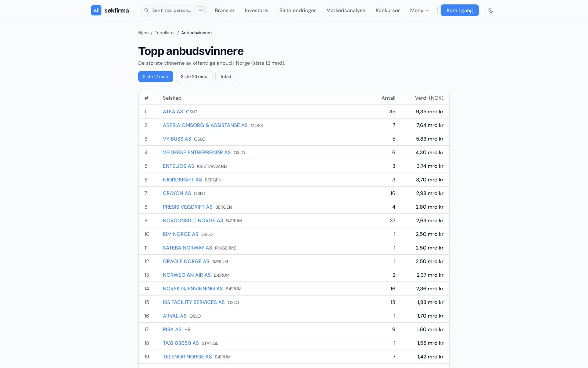The image size is (588, 368).
Task: Open IBM NORGE AS link
Action: coord(180,234)
